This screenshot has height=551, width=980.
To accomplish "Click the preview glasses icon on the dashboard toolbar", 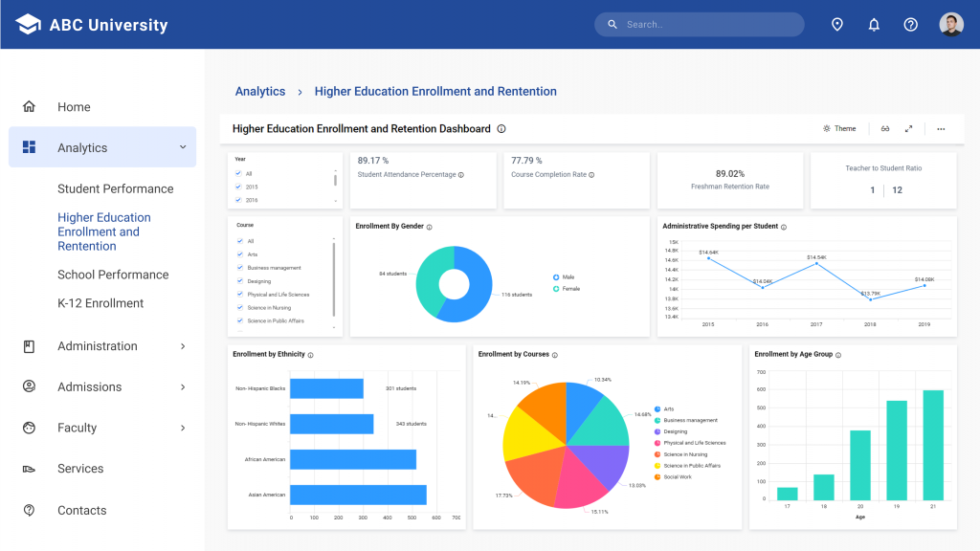I will (x=885, y=128).
